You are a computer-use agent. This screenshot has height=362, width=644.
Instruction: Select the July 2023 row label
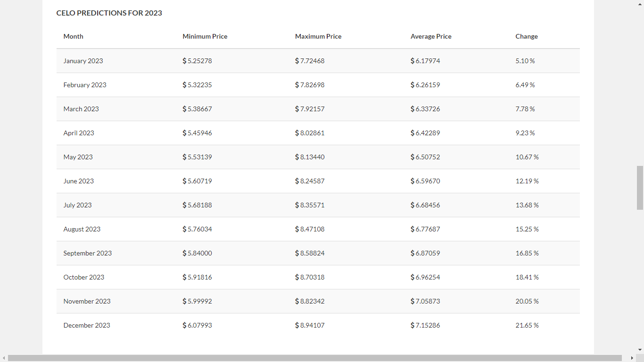tap(78, 205)
